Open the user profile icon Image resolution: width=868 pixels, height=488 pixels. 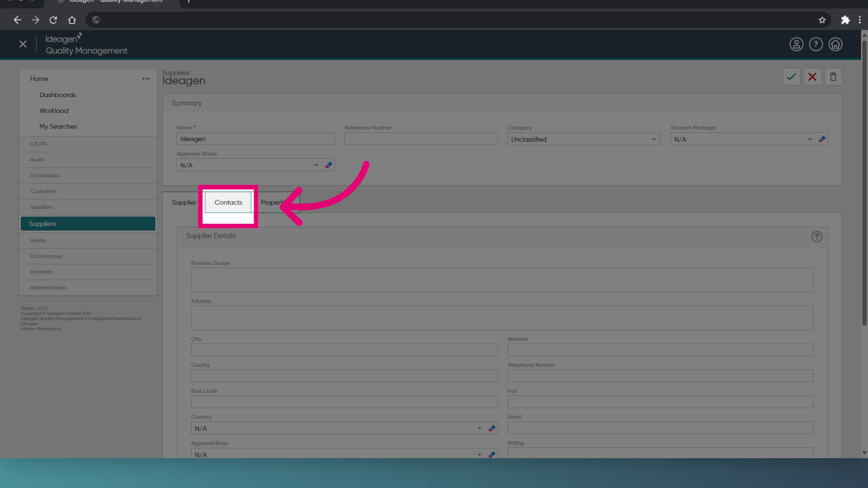[x=796, y=44]
